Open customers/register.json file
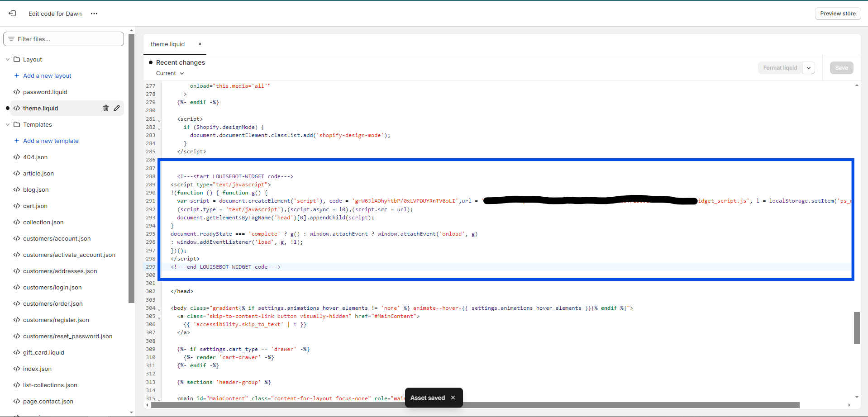This screenshot has height=417, width=868. (x=56, y=320)
